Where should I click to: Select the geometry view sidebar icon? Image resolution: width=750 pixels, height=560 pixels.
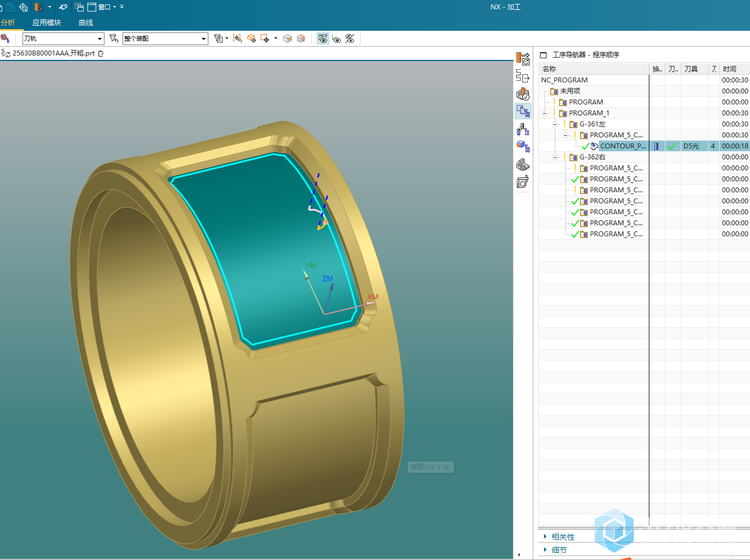coord(522,146)
